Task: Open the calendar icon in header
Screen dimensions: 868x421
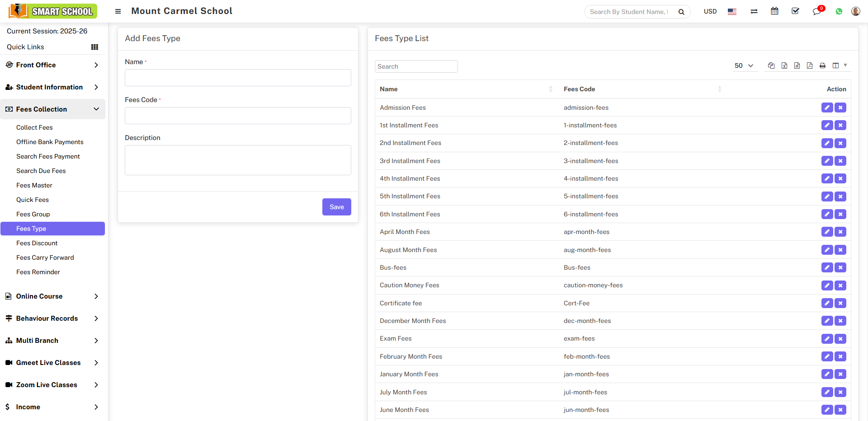Action: (x=774, y=11)
